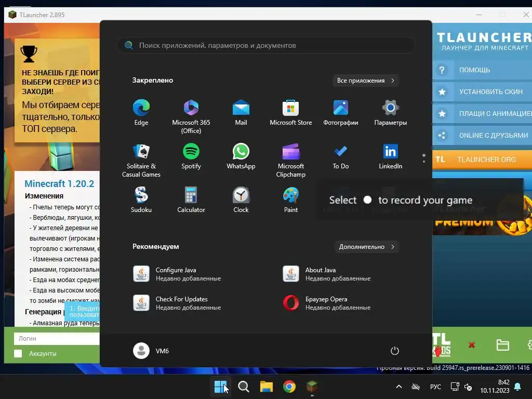
Task: Click УСТАНОВИТЬ СКИН in TLauncher
Action: [x=482, y=91]
